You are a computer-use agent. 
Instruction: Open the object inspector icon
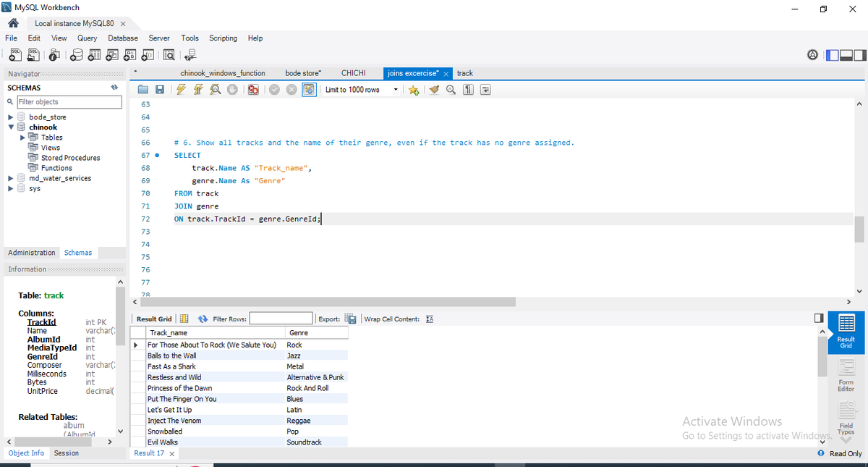[x=56, y=54]
